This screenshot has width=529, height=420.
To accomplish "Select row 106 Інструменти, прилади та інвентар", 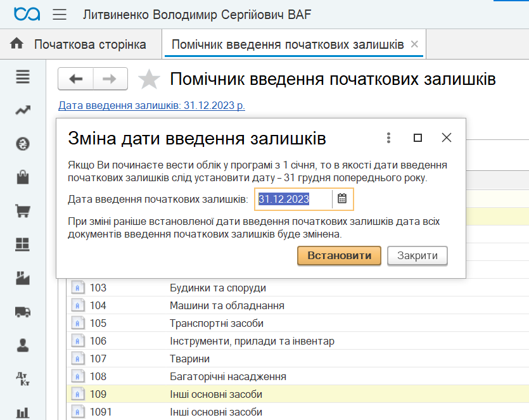I will 298,341.
